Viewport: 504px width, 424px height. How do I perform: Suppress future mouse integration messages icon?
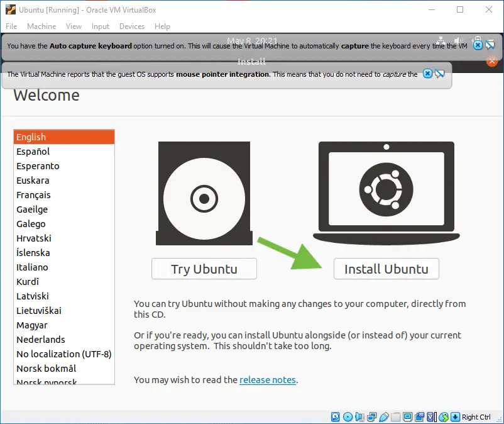pyautogui.click(x=439, y=74)
